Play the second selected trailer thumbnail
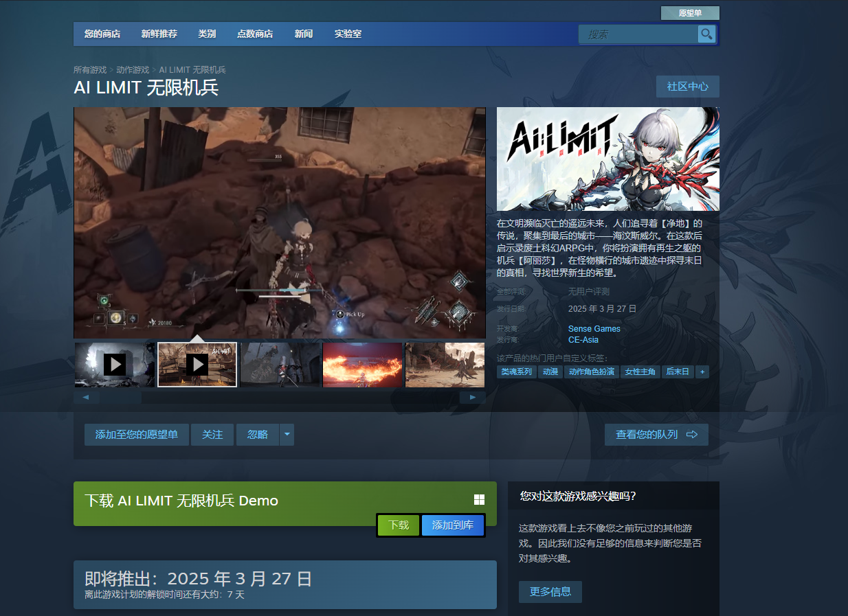Screen dimensions: 848x616 (197, 365)
